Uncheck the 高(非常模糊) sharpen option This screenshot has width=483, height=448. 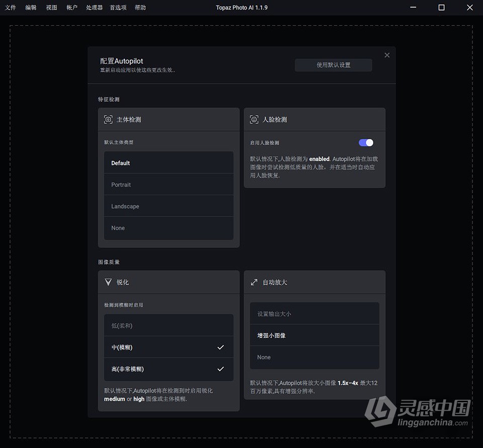pyautogui.click(x=169, y=369)
